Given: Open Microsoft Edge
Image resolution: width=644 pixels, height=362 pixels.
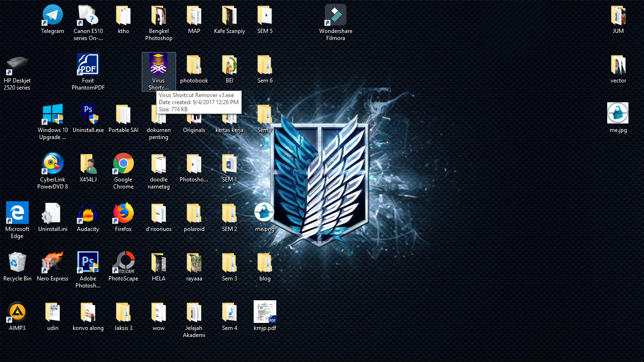Looking at the screenshot, I should coord(17,213).
